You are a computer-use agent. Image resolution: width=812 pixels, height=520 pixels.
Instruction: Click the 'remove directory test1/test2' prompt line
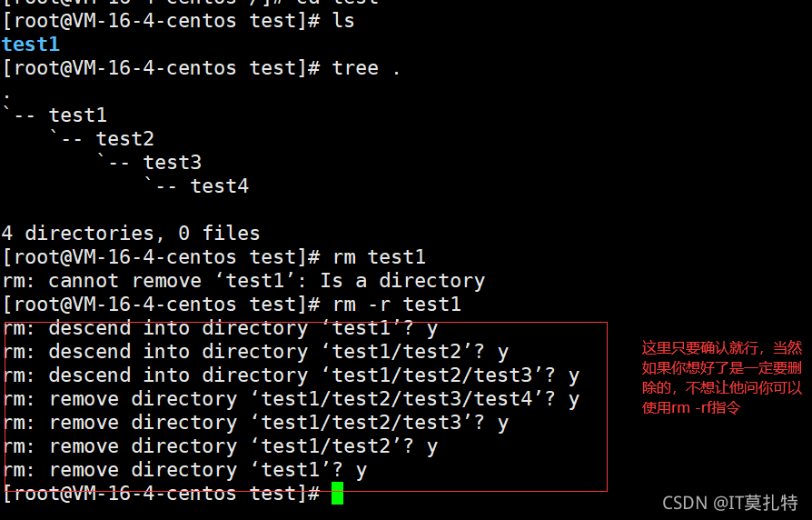tap(220, 446)
